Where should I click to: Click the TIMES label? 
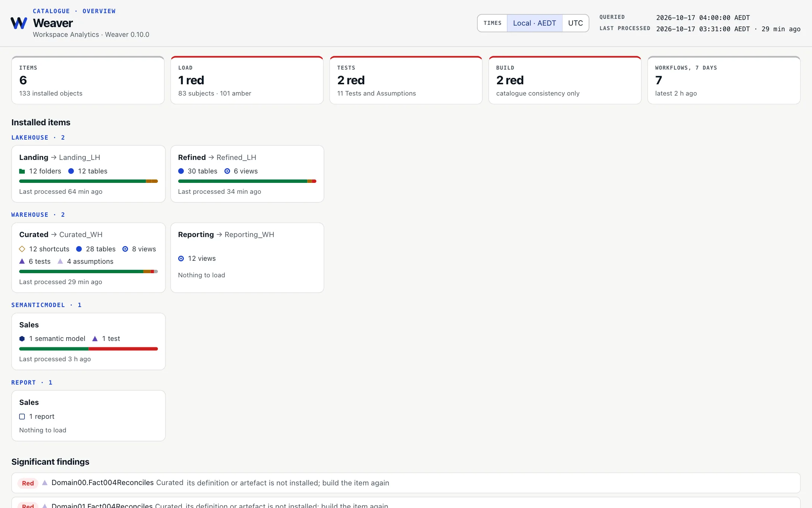492,23
